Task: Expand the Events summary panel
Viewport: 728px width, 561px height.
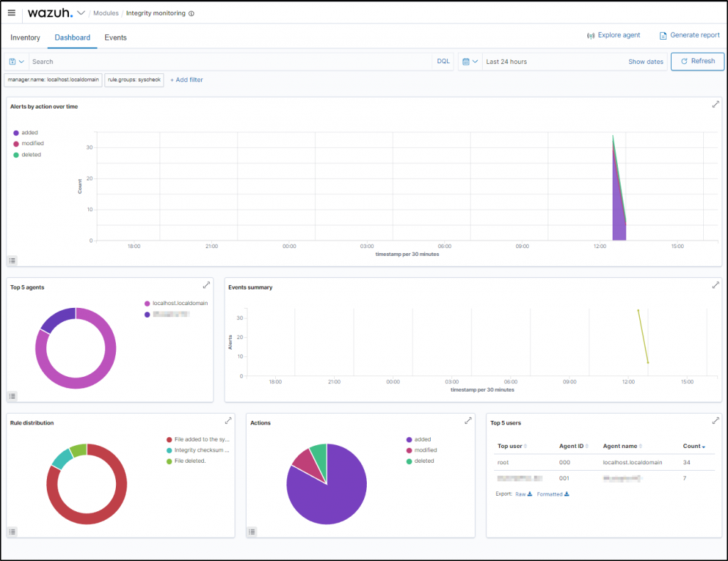Action: [x=715, y=285]
